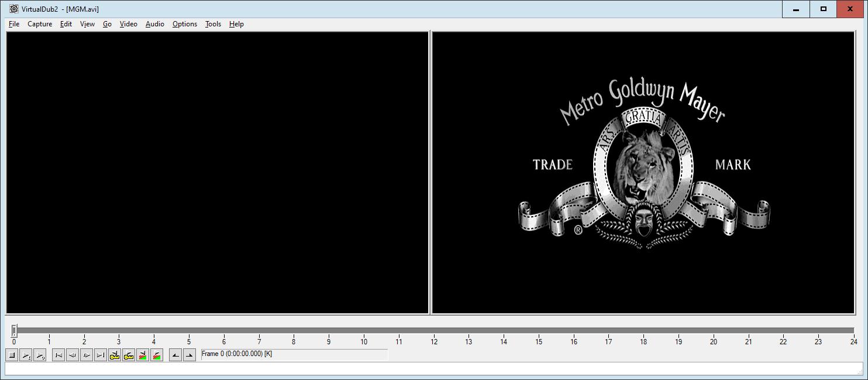Click the black input video pane
Screen dimensions: 868x380
218,173
